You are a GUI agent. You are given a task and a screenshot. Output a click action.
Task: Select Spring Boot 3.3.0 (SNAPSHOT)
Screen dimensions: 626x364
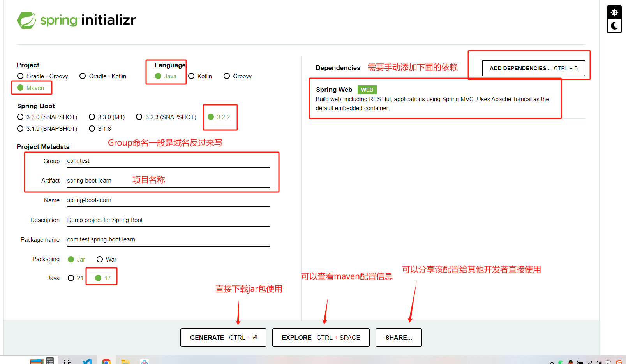(x=48, y=117)
